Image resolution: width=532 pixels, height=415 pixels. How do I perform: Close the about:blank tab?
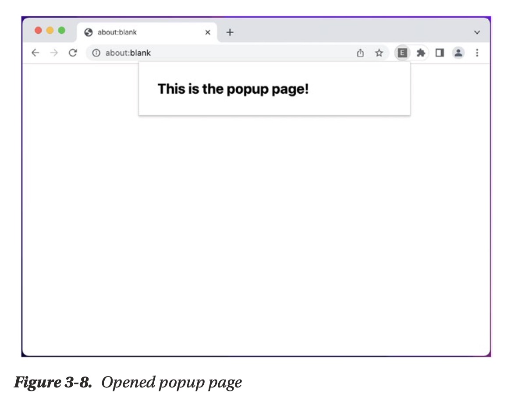pyautogui.click(x=208, y=32)
